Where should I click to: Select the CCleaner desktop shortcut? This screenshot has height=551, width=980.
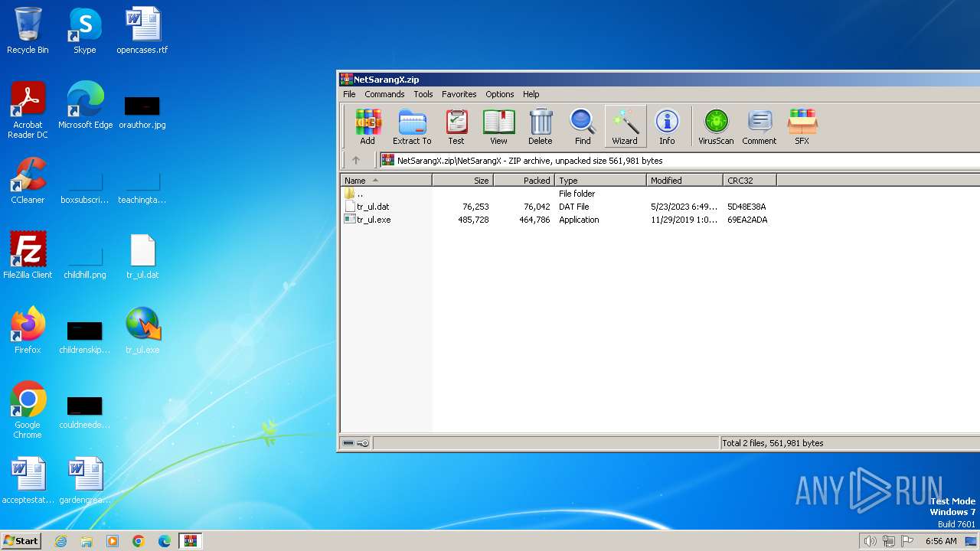pyautogui.click(x=28, y=181)
